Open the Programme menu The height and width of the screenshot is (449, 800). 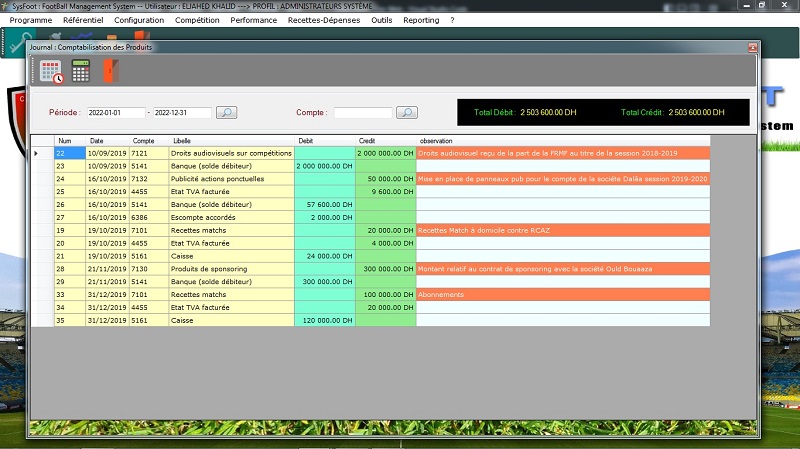click(31, 20)
